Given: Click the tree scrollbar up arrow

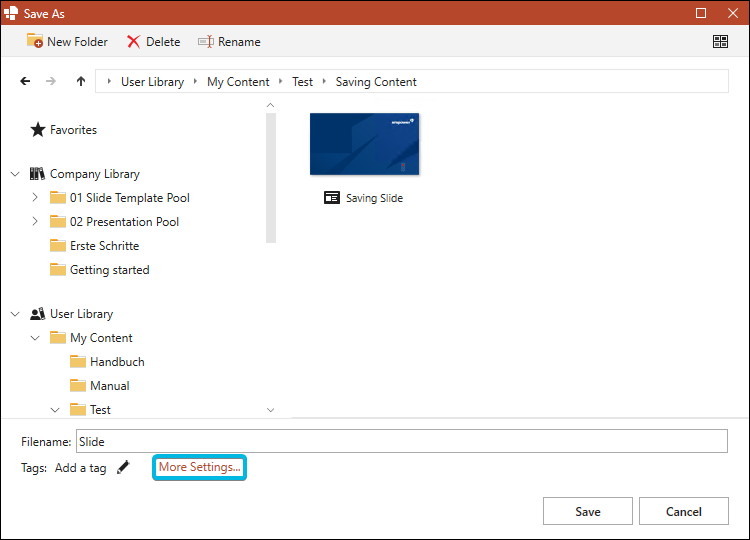Looking at the screenshot, I should (270, 105).
